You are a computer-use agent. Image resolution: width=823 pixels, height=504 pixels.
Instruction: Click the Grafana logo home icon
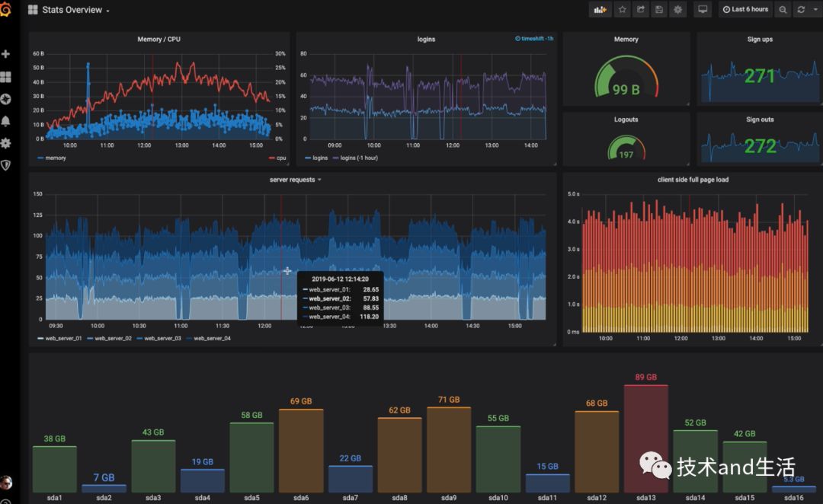[5, 9]
